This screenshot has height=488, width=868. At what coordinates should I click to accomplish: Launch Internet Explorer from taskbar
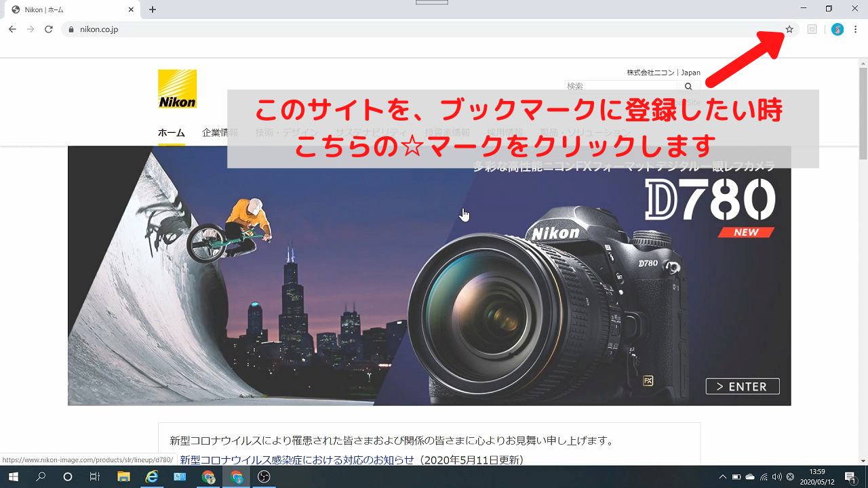(x=152, y=477)
